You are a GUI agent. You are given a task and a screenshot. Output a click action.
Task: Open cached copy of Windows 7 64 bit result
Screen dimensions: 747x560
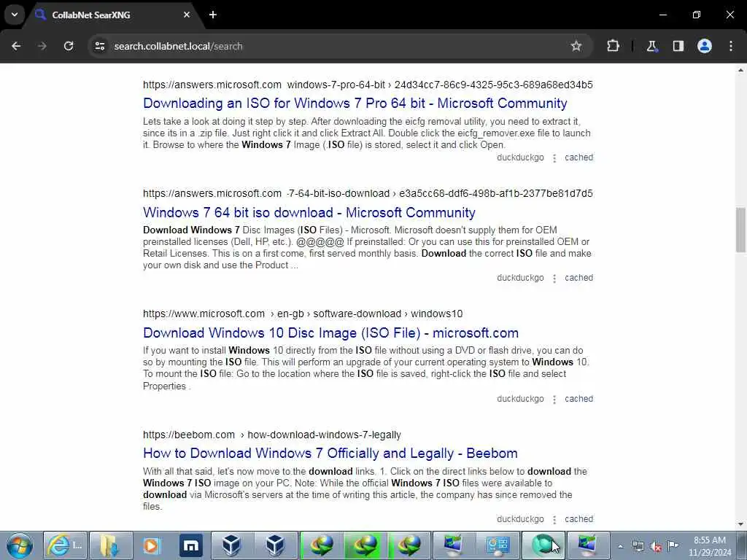(x=578, y=278)
